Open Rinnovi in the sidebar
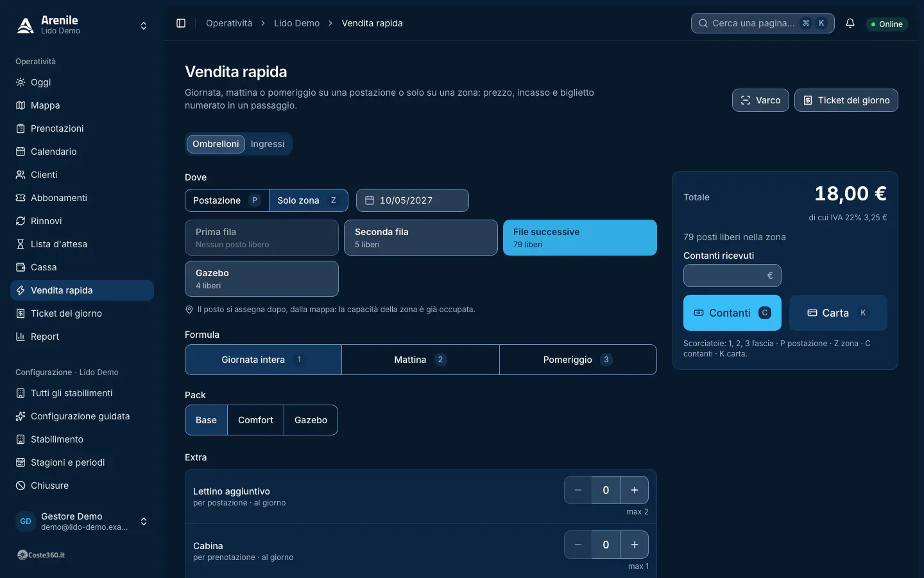The width and height of the screenshot is (924, 578). [82, 221]
